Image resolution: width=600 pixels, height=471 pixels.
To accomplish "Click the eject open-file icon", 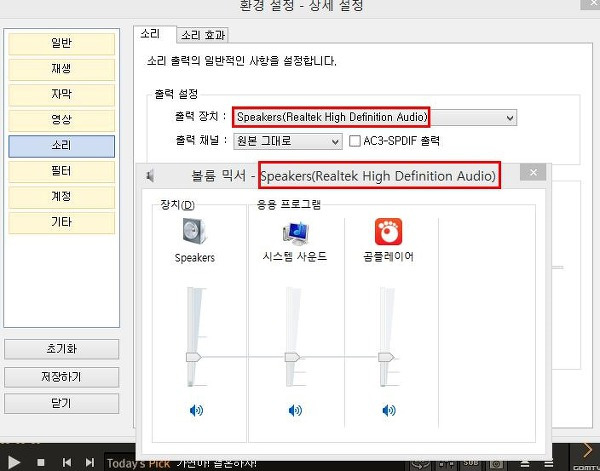I will click(525, 464).
